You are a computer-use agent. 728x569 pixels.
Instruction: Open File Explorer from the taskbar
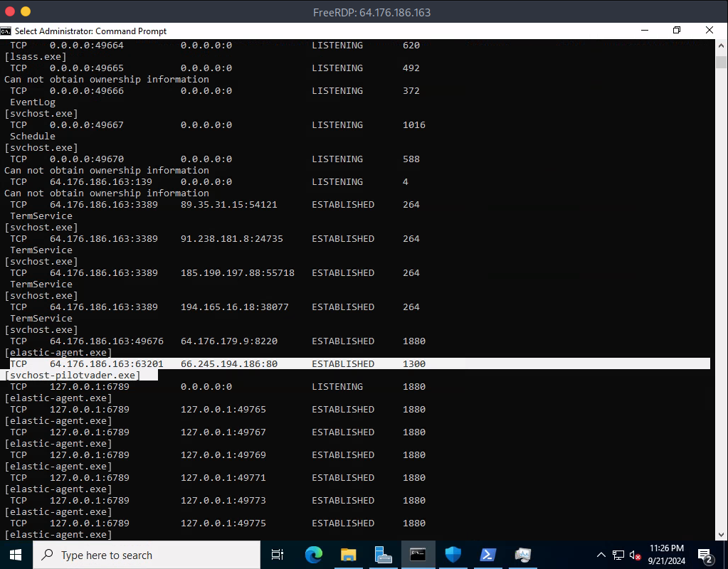[348, 555]
